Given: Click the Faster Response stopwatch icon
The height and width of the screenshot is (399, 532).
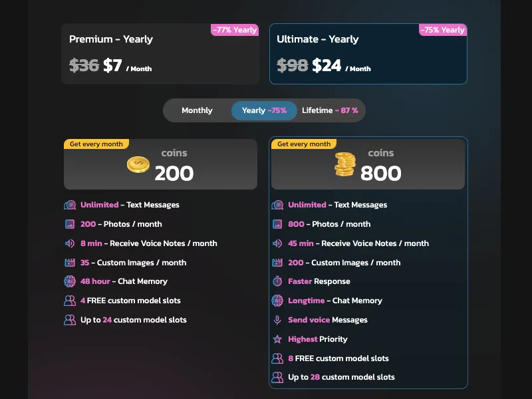Looking at the screenshot, I should pyautogui.click(x=277, y=281).
